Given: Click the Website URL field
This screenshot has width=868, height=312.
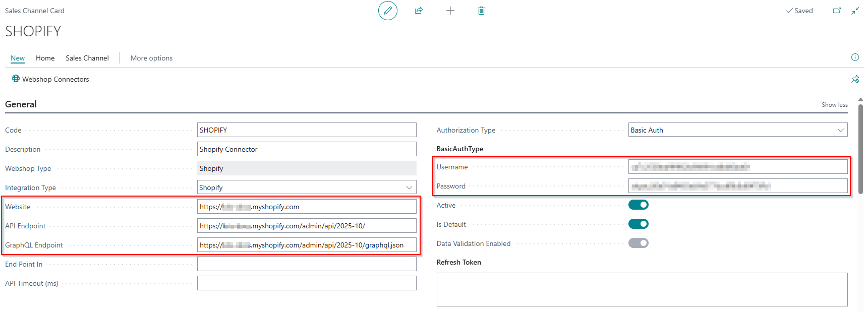Looking at the screenshot, I should 307,207.
